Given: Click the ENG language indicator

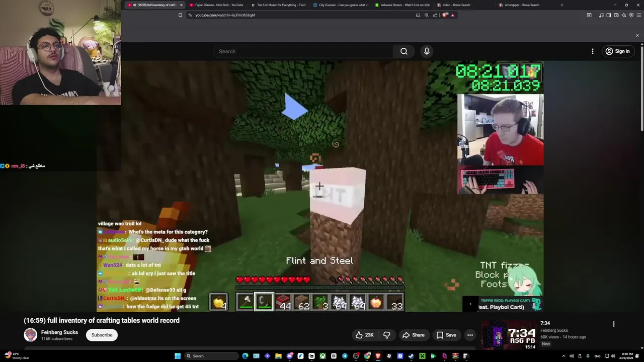Looking at the screenshot, I should pyautogui.click(x=597, y=356).
